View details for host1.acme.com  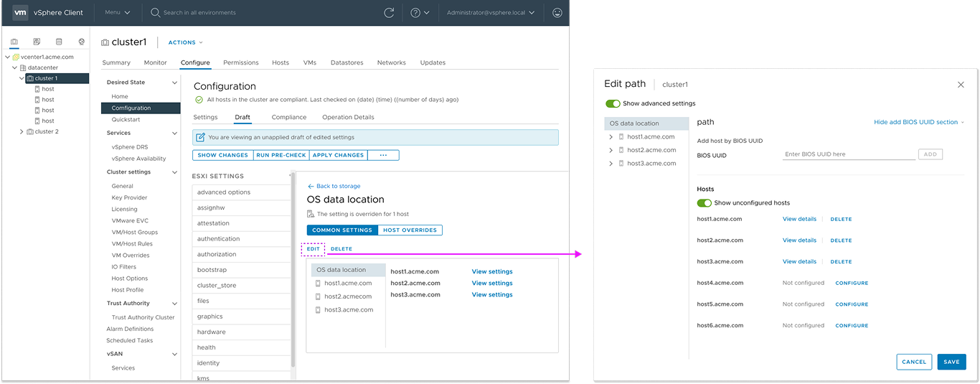coord(799,219)
